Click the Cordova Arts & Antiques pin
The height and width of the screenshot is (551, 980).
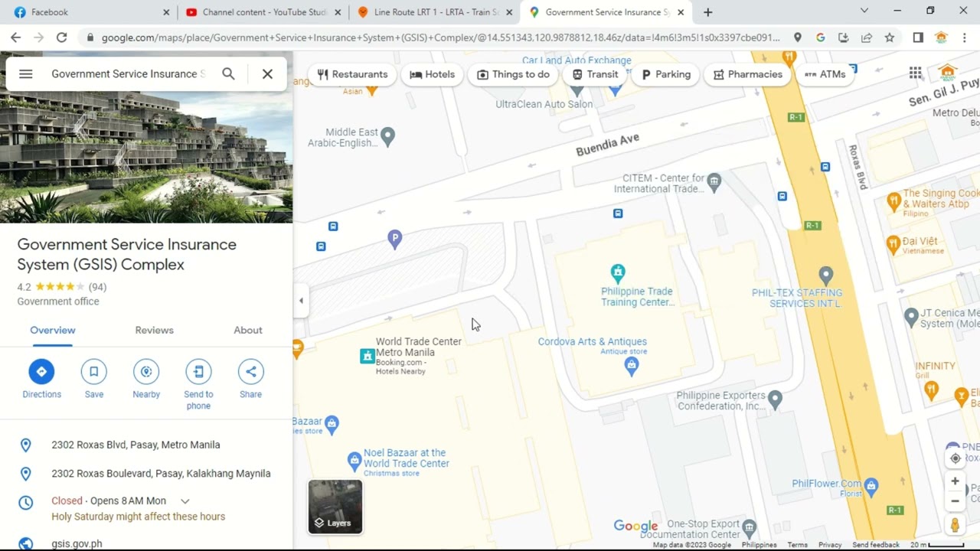[631, 367]
